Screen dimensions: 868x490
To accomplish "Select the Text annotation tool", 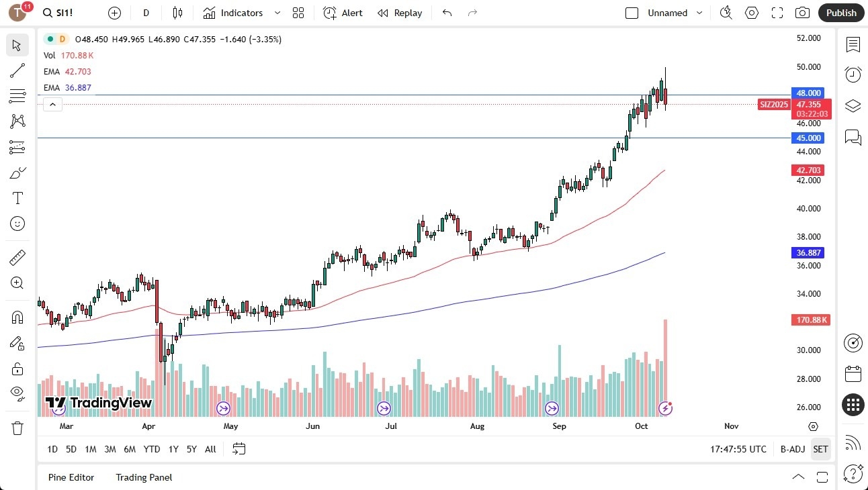I will tap(17, 198).
